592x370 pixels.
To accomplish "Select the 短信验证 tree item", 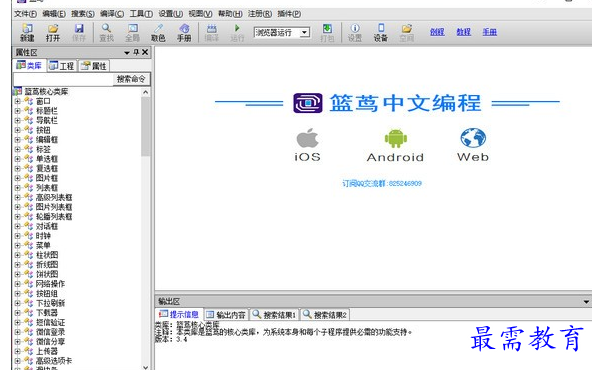I will coord(50,322).
